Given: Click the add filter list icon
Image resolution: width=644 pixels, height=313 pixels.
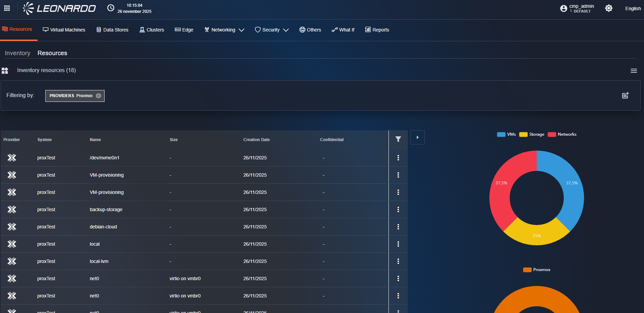Looking at the screenshot, I should click(625, 96).
